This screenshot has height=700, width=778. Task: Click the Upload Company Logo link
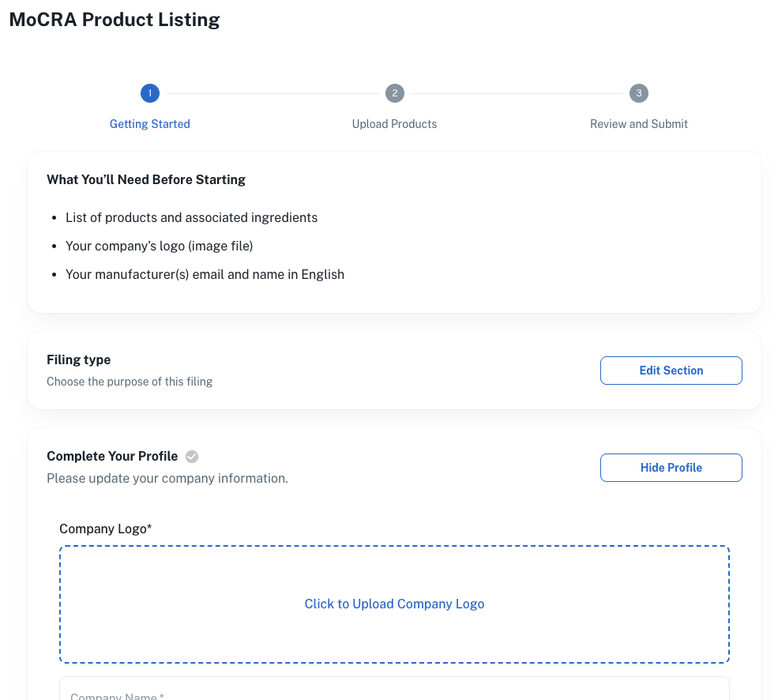pyautogui.click(x=394, y=604)
